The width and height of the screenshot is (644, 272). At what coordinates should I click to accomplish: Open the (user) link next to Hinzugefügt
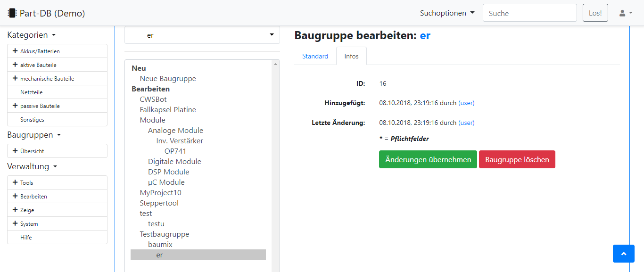pyautogui.click(x=466, y=103)
